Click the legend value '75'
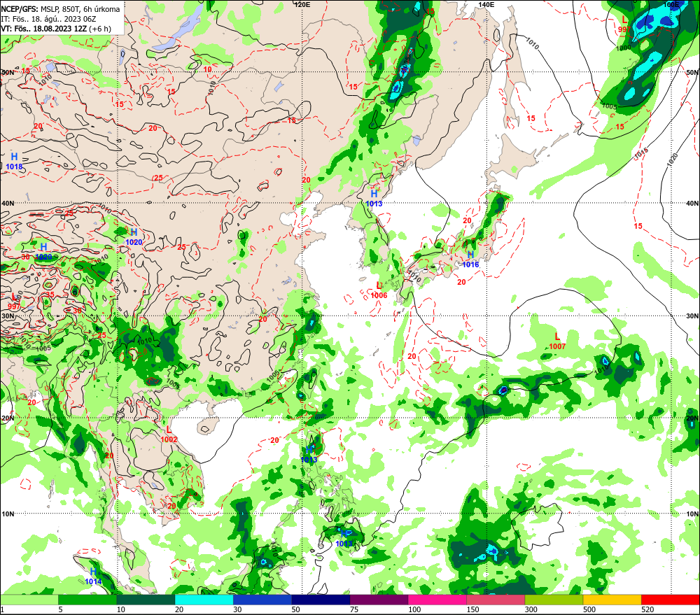This screenshot has height=615, width=700. coord(354,609)
